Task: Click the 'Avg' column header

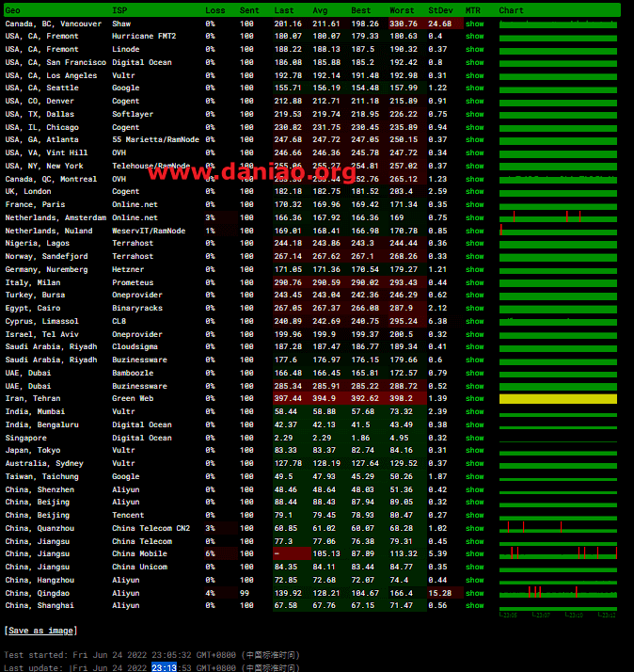Action: click(x=320, y=10)
